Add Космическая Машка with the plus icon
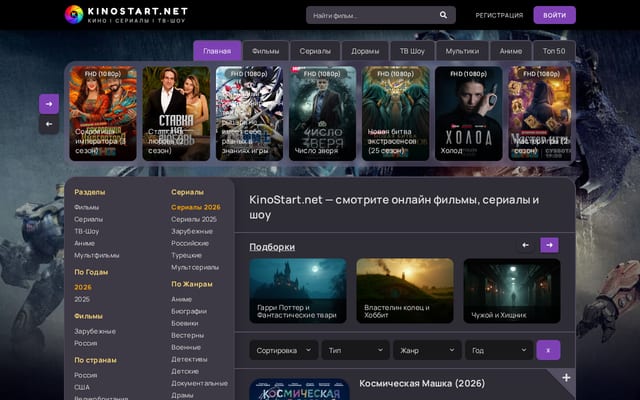The image size is (640, 400). point(566,378)
